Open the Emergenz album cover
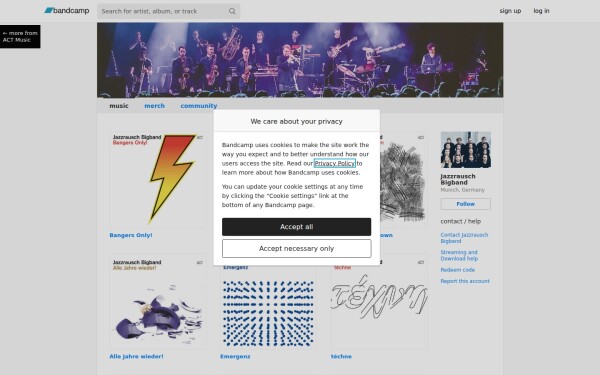 (x=268, y=307)
